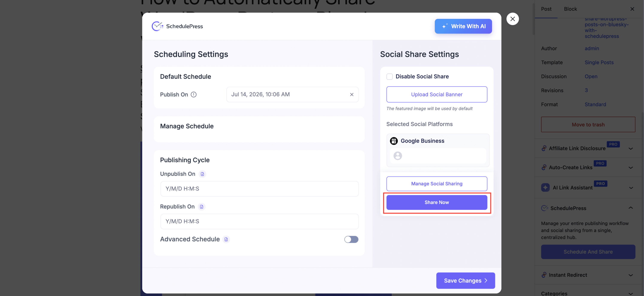Clear the Publish On date field
Viewport: 644px width, 296px height.
(x=351, y=95)
